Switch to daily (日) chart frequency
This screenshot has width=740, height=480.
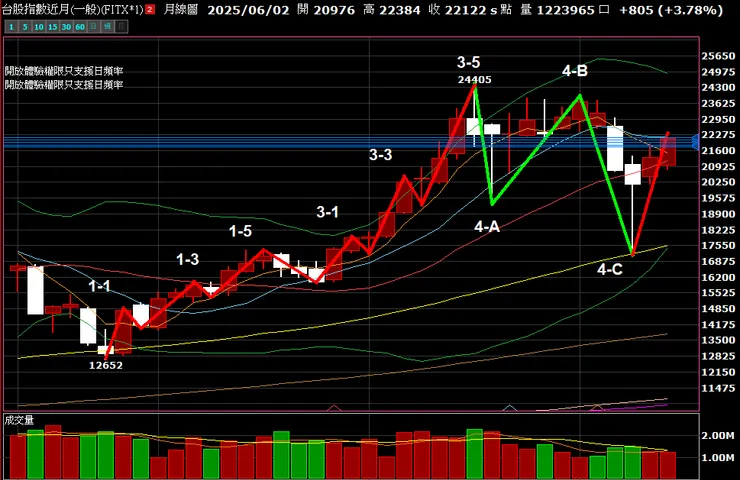point(93,27)
